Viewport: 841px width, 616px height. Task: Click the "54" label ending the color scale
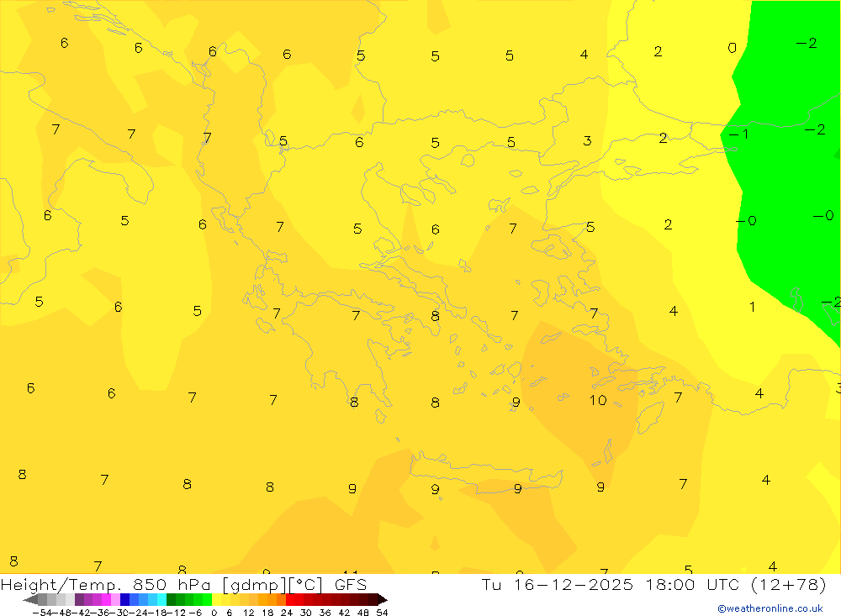coord(382,613)
